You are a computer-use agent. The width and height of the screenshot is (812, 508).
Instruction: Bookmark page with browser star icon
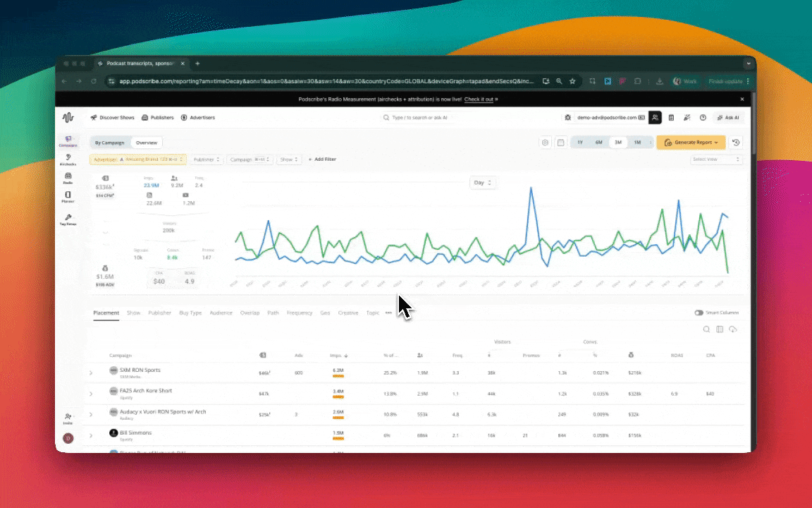(572, 81)
